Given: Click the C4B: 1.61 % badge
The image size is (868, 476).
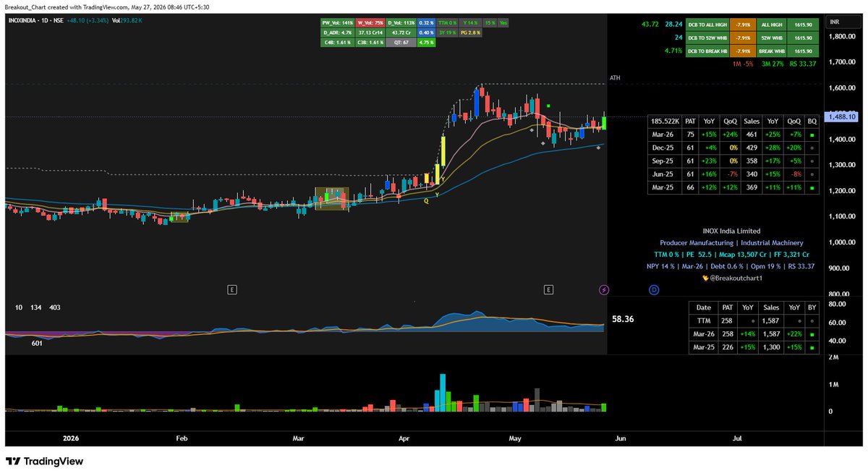Looking at the screenshot, I should [338, 43].
